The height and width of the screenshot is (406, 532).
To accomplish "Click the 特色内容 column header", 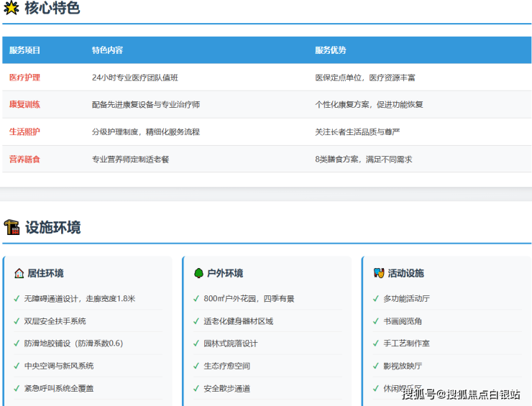I will (107, 50).
